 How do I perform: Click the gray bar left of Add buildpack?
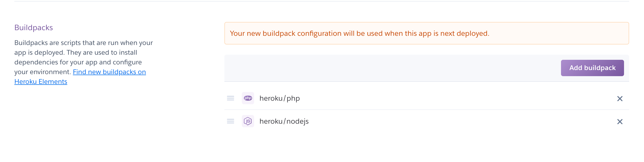point(384,68)
